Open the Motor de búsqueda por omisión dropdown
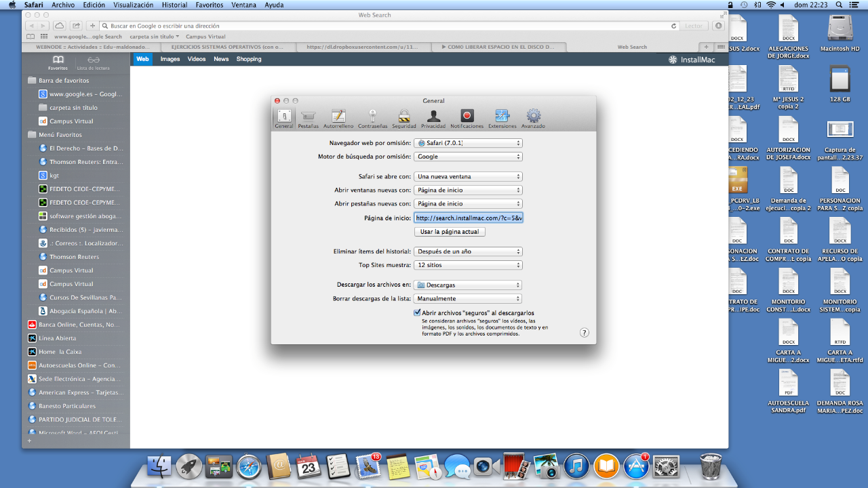 (x=468, y=157)
